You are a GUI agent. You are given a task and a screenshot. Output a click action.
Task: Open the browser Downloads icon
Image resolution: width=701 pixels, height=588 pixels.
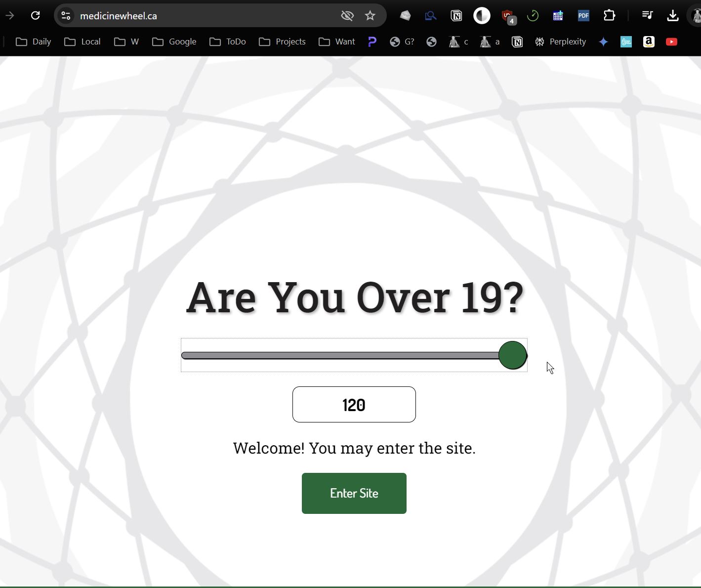(672, 16)
